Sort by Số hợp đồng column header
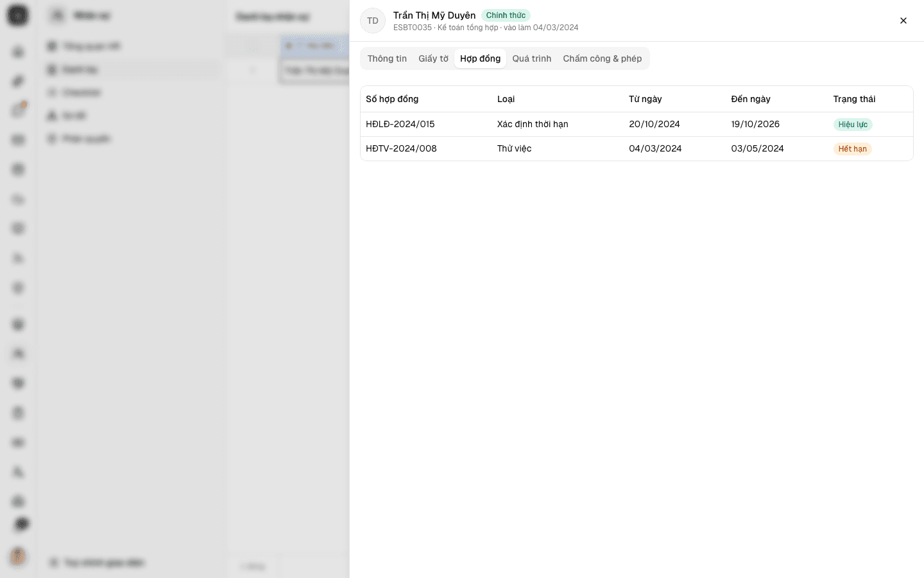This screenshot has height=578, width=924. [x=392, y=99]
